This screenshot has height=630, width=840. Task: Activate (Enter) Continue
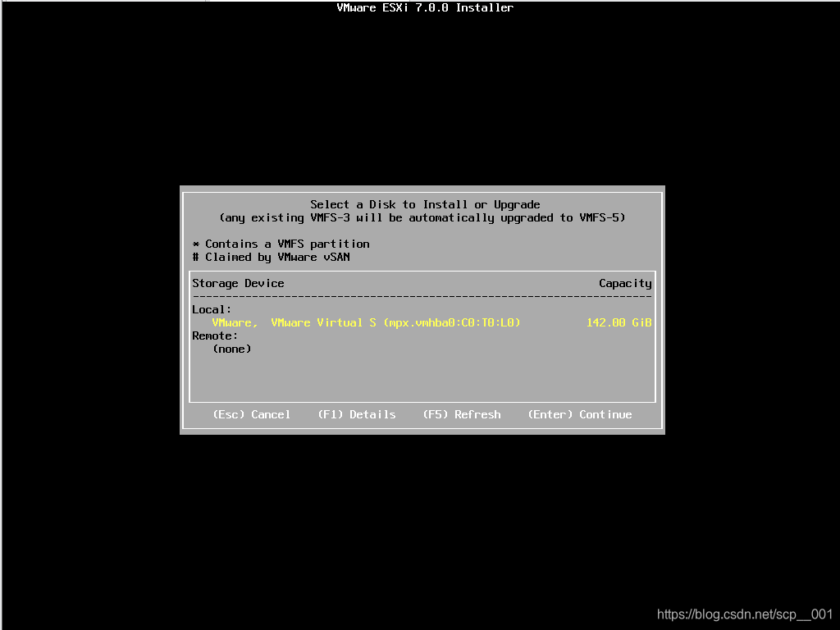(x=580, y=414)
